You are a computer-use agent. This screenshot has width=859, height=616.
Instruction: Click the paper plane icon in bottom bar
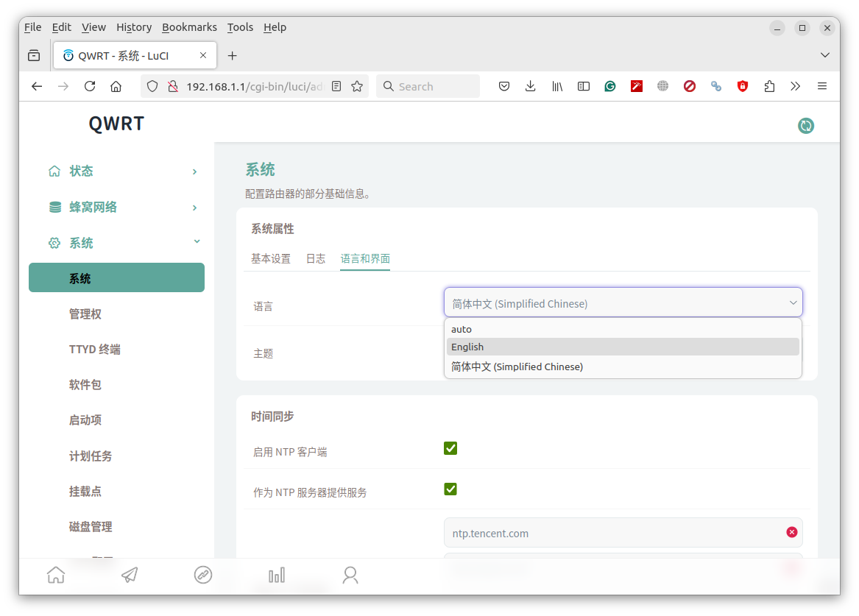pos(130,575)
